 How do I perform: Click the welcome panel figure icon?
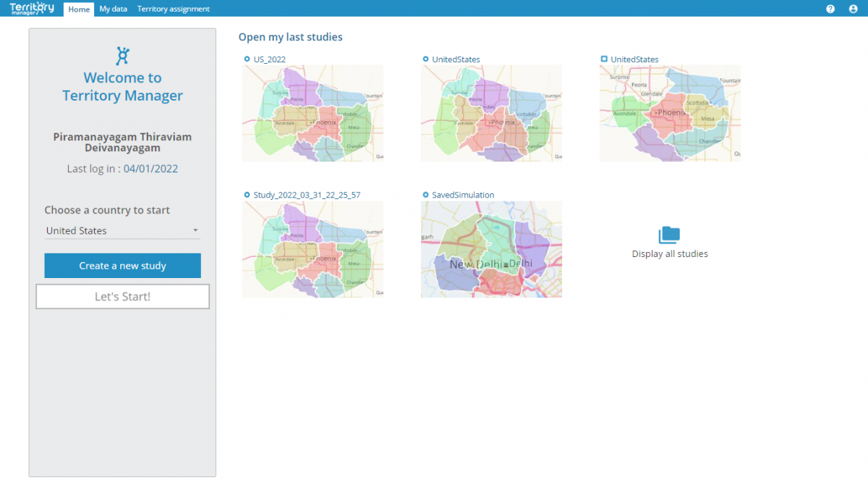(122, 55)
